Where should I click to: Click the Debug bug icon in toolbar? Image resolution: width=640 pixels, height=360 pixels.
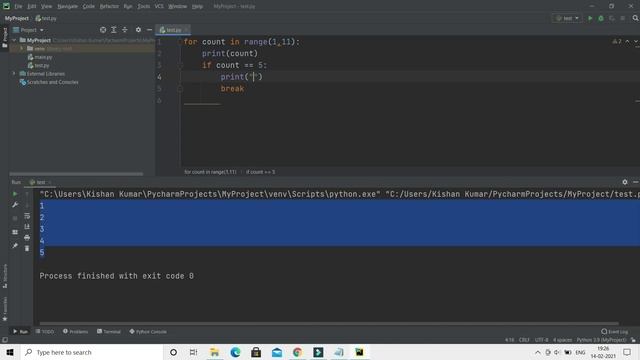[601, 18]
